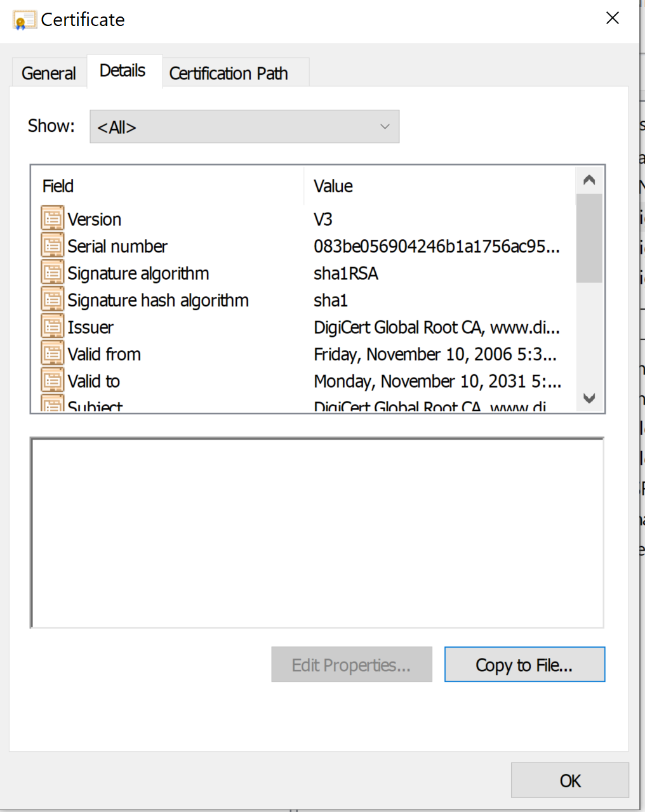This screenshot has width=645, height=812.
Task: Select the Valid to field icon
Action: click(x=52, y=379)
